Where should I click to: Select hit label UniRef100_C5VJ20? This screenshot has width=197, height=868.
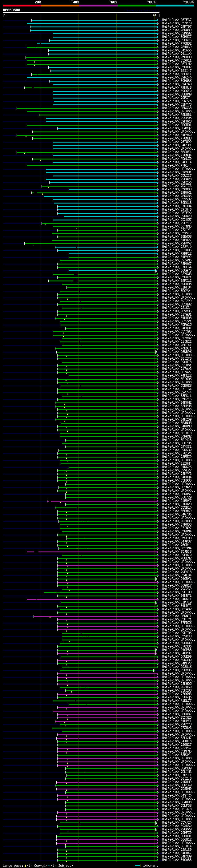pos(176,822)
